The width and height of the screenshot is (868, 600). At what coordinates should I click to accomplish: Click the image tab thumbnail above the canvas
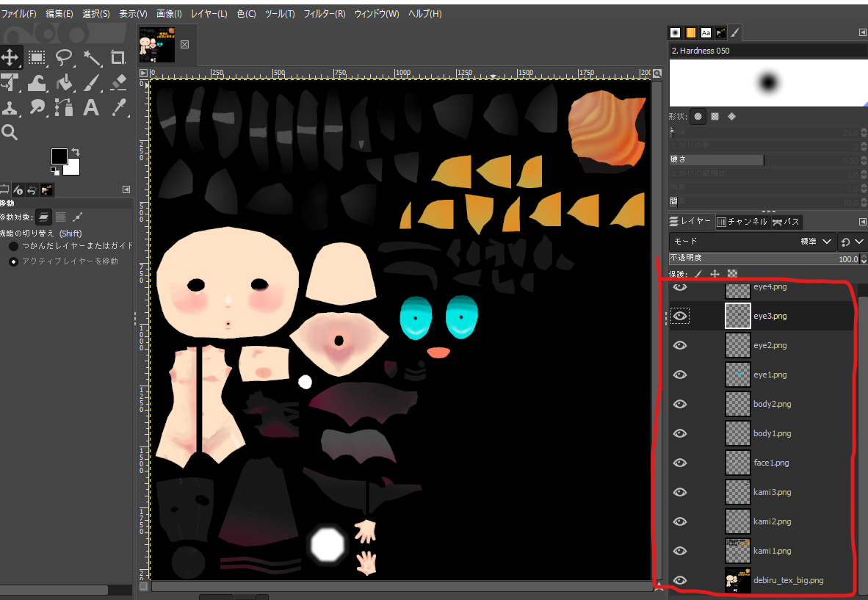tap(157, 45)
